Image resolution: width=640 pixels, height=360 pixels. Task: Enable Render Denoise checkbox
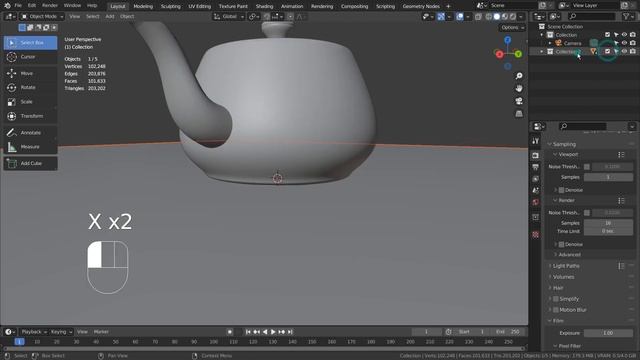pyautogui.click(x=561, y=244)
